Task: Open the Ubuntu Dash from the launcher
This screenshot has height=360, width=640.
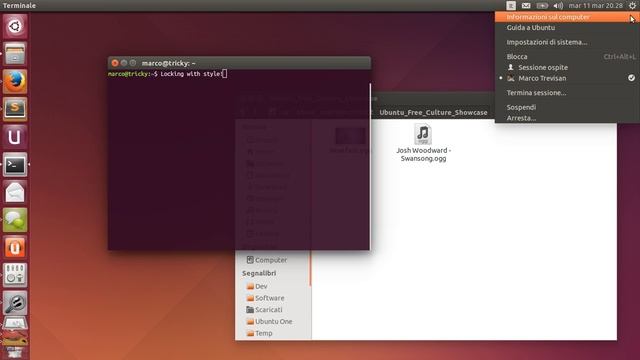Action: pos(15,26)
